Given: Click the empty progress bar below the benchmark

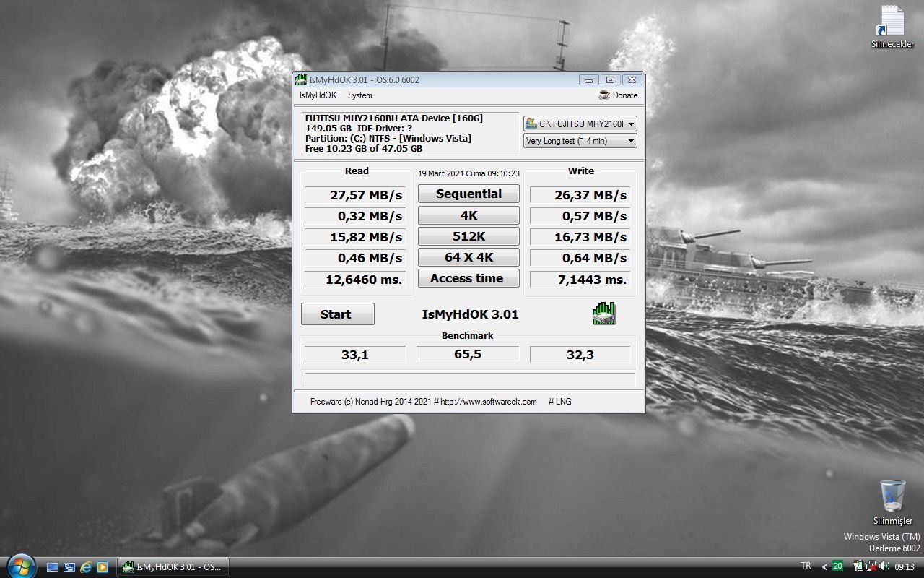Looking at the screenshot, I should tap(470, 379).
